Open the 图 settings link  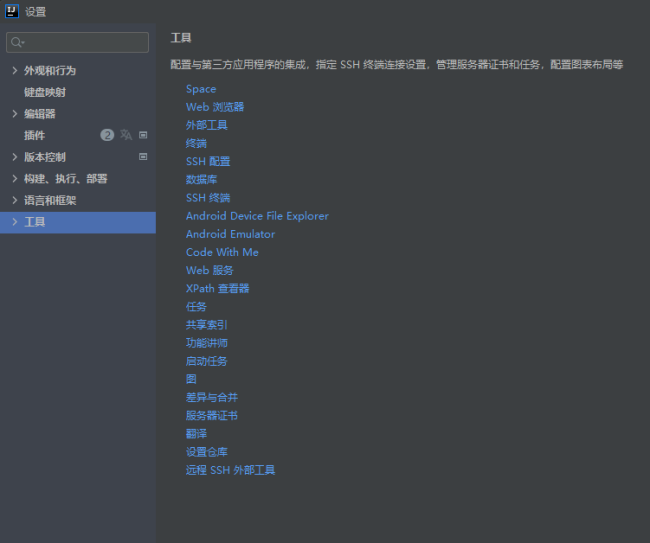[191, 379]
